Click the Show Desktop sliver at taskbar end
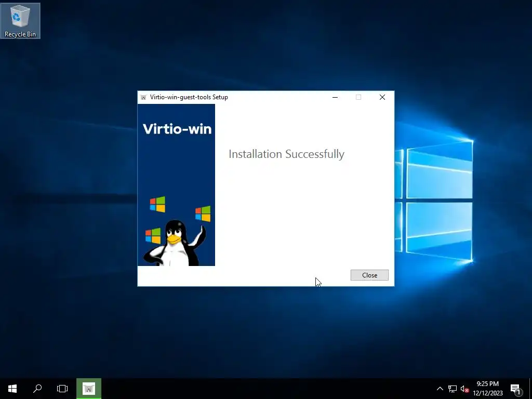This screenshot has width=532, height=399. click(x=530, y=389)
